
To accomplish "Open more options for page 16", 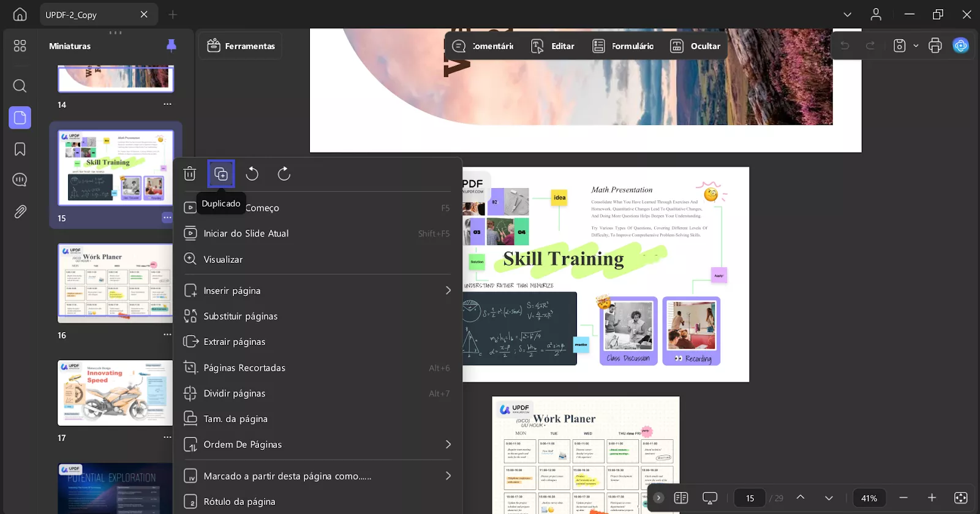I will coord(167,334).
